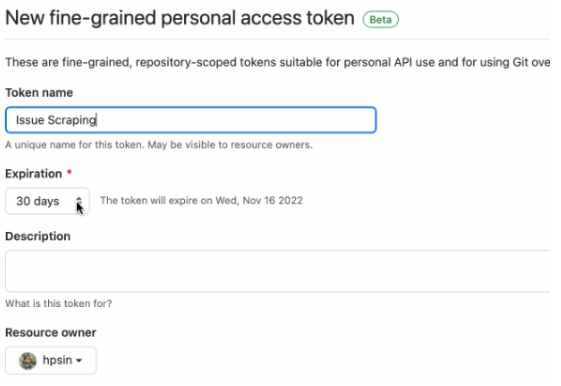The width and height of the screenshot is (561, 386).
Task: Click the 'A unique name for this token' hint
Action: (159, 145)
